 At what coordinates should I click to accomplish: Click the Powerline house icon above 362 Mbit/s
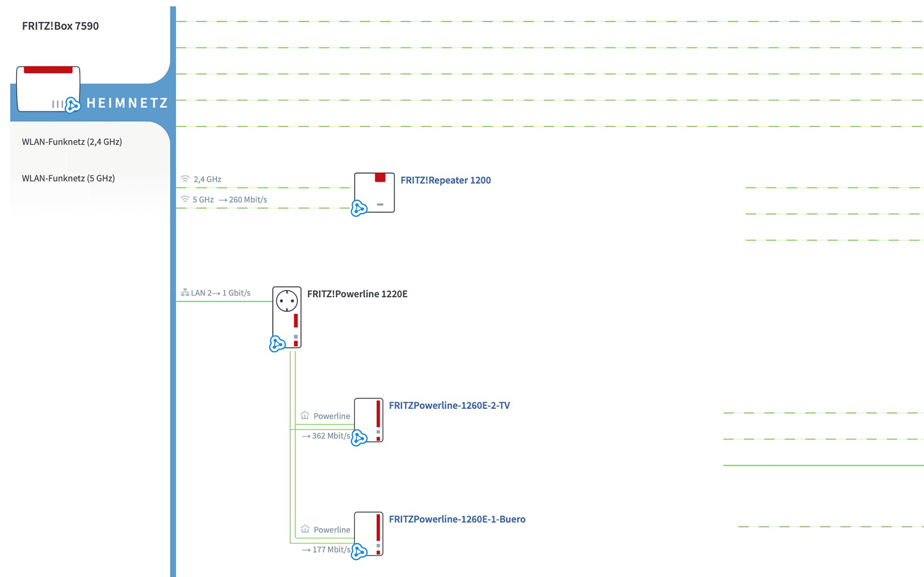click(x=304, y=415)
